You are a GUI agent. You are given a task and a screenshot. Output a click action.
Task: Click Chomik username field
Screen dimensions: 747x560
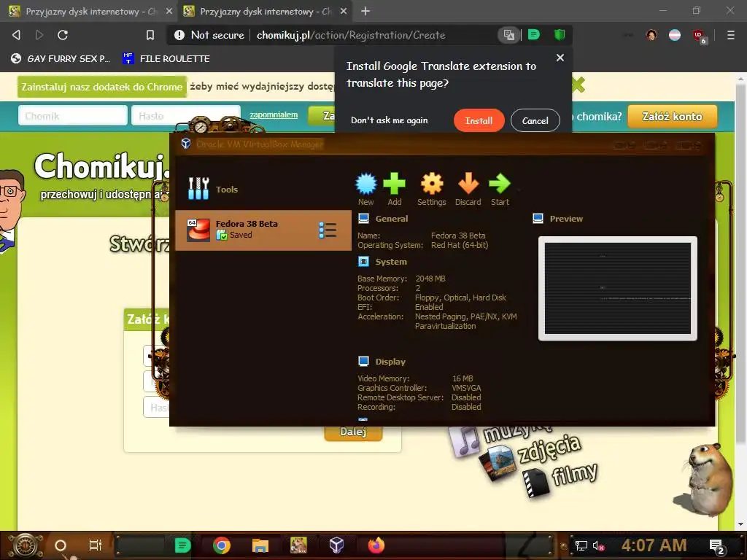(x=73, y=116)
